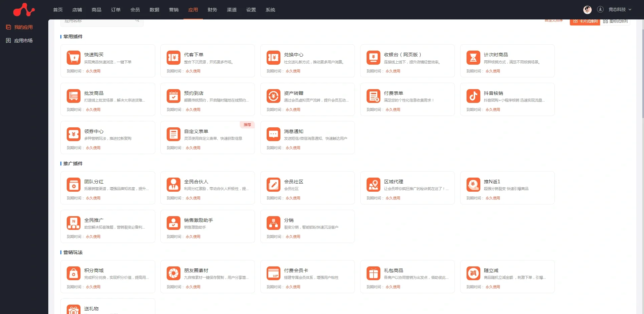Click the 区域代理 map icon
This screenshot has height=314, width=644.
373,185
